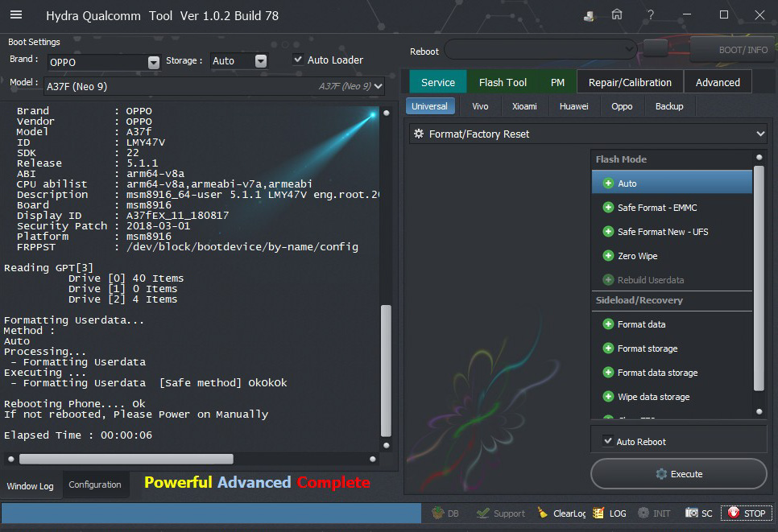Click the Flash Mode section header
This screenshot has height=532, width=778.
pos(621,159)
